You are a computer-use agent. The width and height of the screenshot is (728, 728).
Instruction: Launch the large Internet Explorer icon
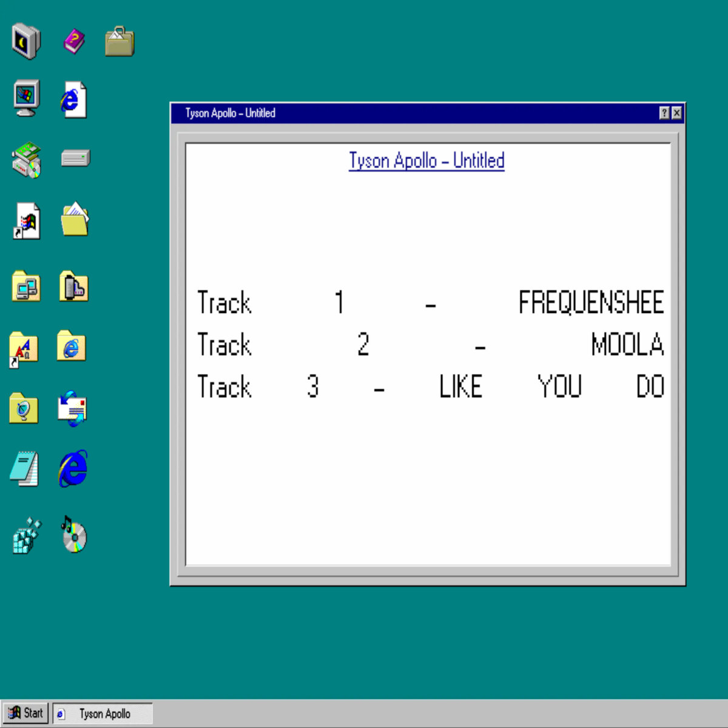click(x=73, y=468)
